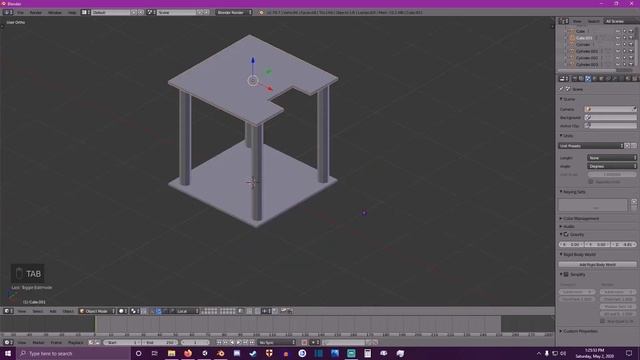
Task: Click the Camera object field
Action: (610, 109)
